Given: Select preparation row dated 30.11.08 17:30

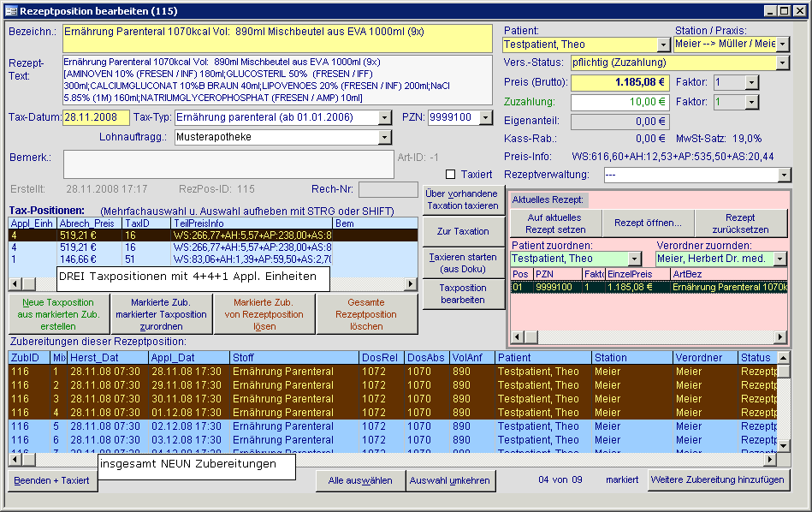Looking at the screenshot, I should coord(393,399).
